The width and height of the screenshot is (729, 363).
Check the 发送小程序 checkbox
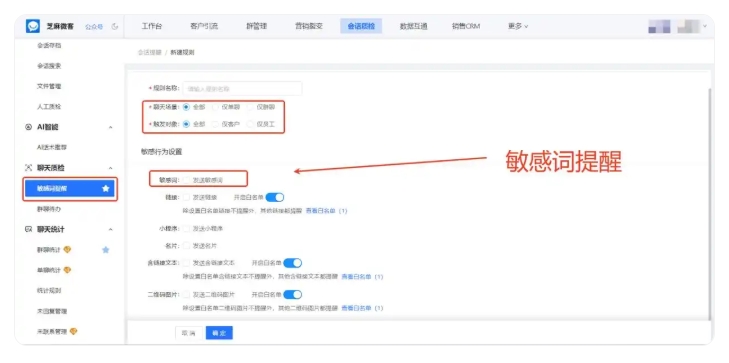point(186,229)
